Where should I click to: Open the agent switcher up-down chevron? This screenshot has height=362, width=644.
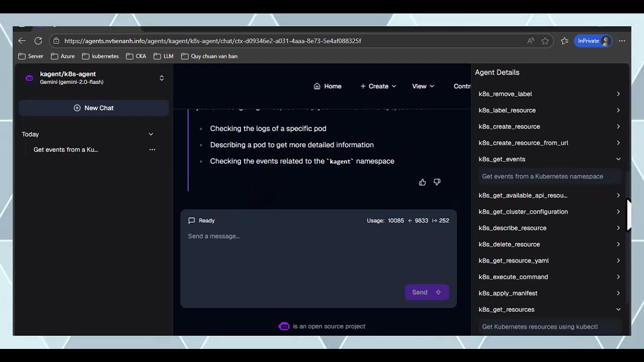(x=162, y=78)
